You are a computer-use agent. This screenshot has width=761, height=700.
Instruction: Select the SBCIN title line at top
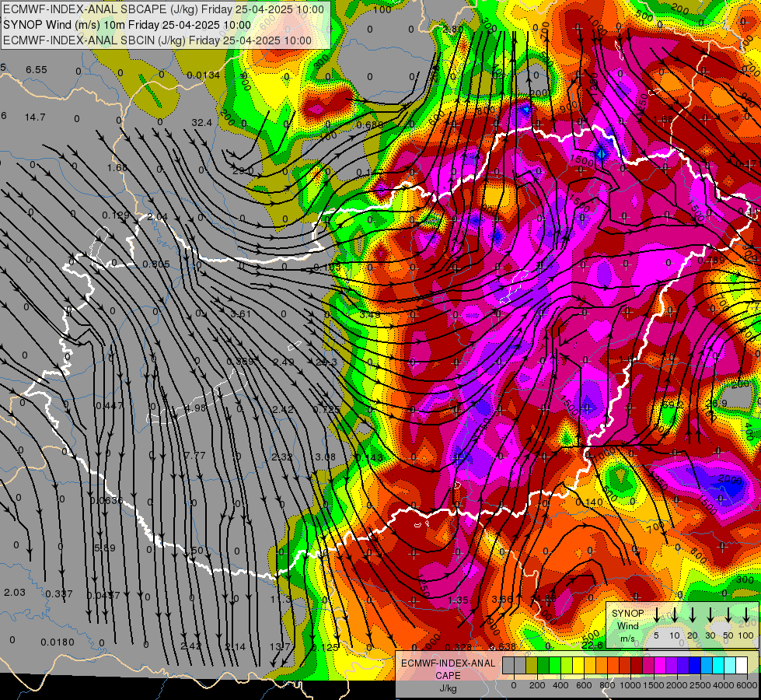pyautogui.click(x=157, y=40)
